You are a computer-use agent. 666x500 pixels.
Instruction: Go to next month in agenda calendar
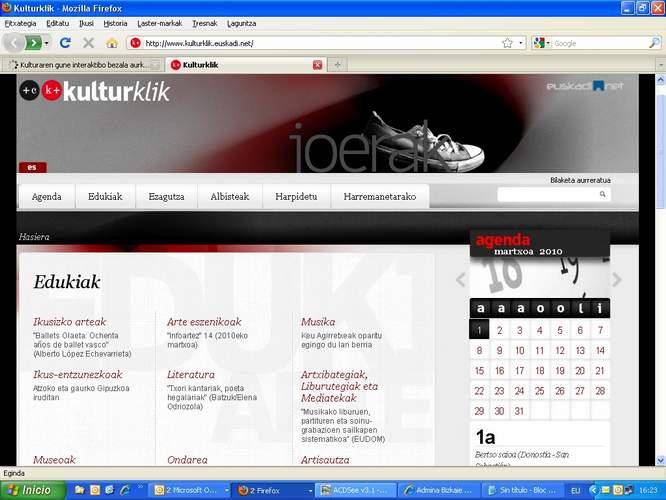(x=617, y=280)
